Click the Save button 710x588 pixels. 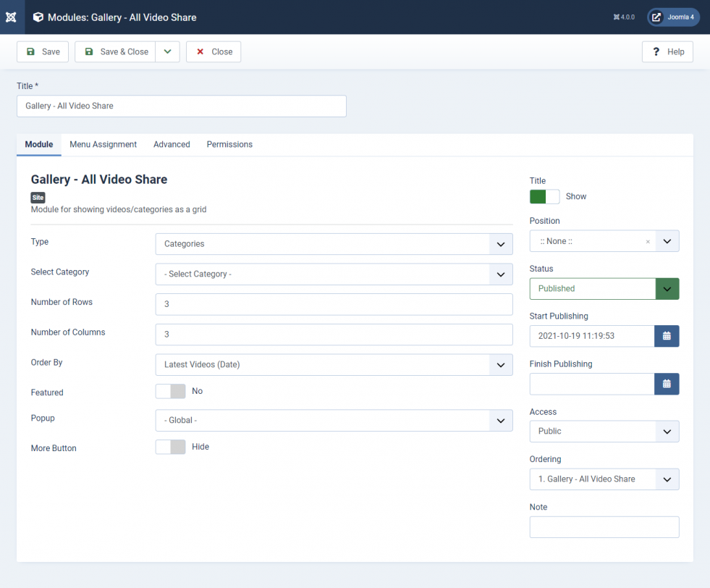pos(43,51)
